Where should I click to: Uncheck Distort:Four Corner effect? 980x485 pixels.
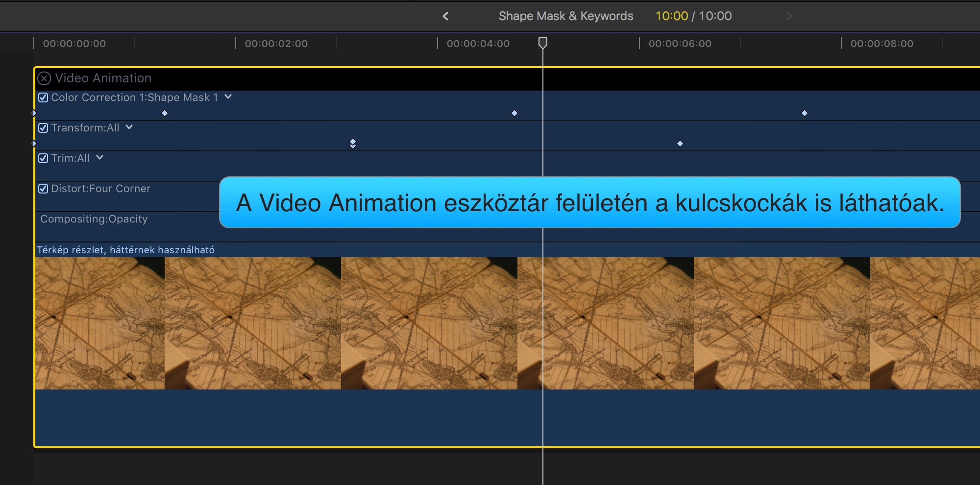(43, 189)
